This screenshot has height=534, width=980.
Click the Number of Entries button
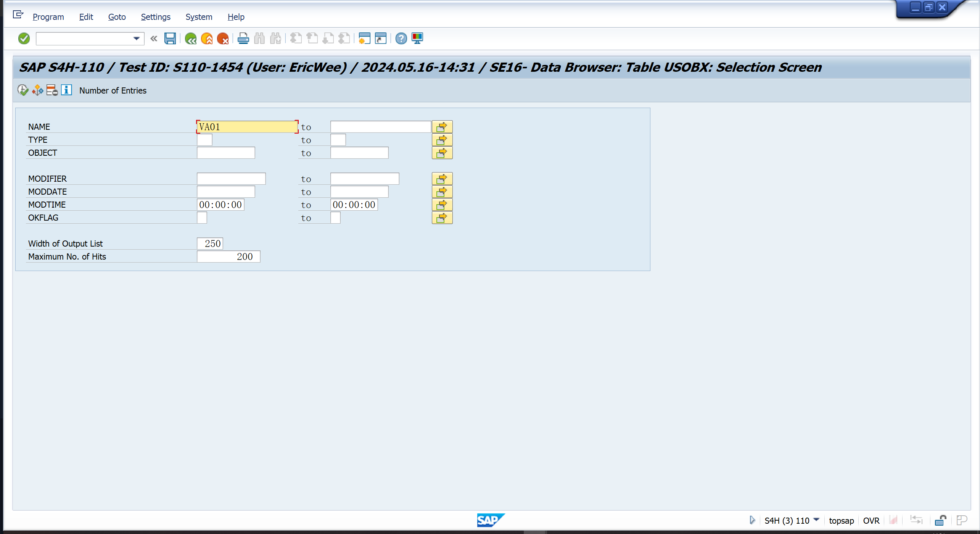pos(113,90)
